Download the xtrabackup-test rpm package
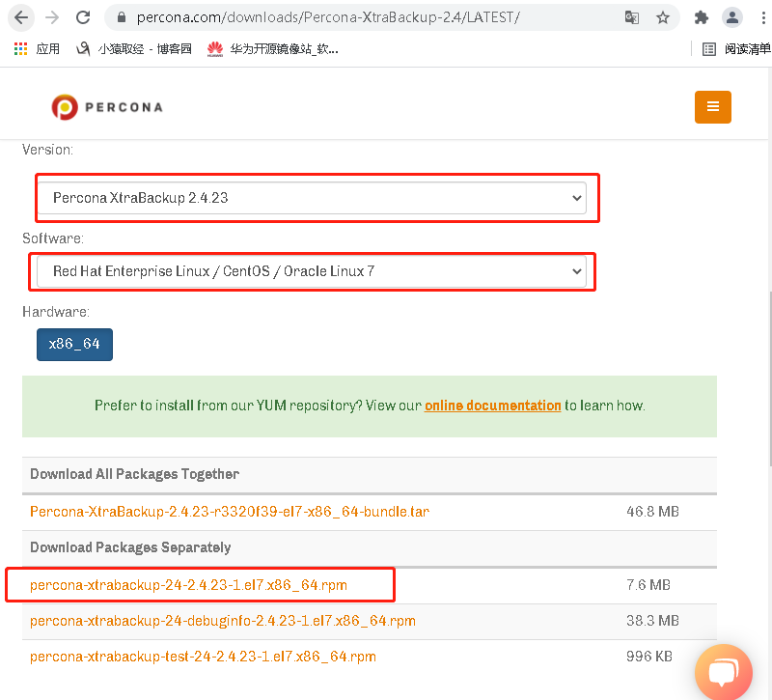The image size is (772, 700). coord(203,657)
